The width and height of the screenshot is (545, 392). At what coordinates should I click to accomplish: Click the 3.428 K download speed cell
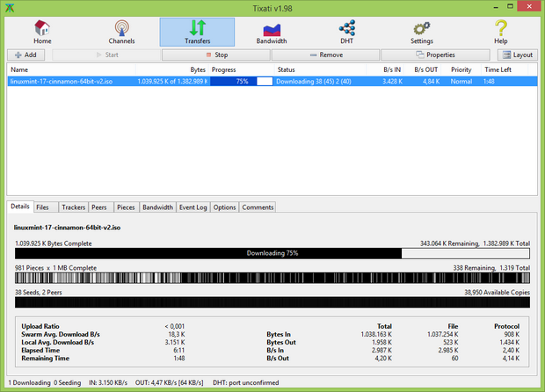[x=392, y=82]
